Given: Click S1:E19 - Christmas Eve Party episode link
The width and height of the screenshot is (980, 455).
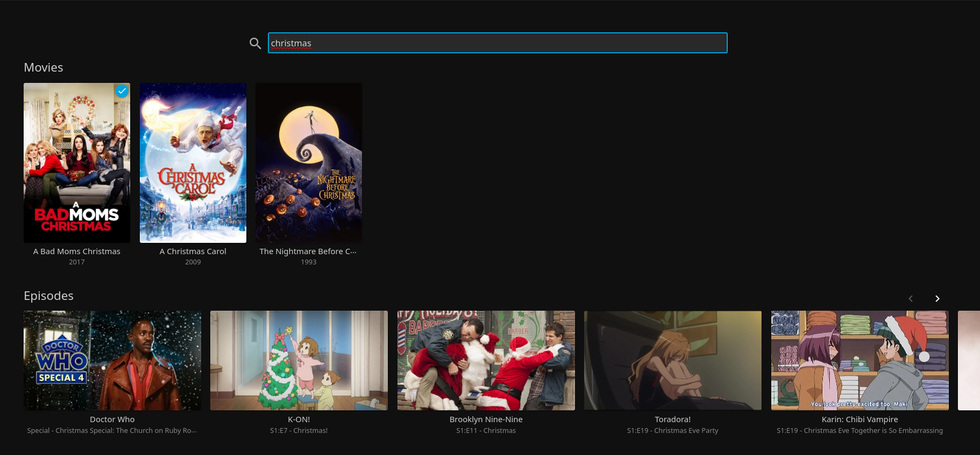Looking at the screenshot, I should click(673, 431).
